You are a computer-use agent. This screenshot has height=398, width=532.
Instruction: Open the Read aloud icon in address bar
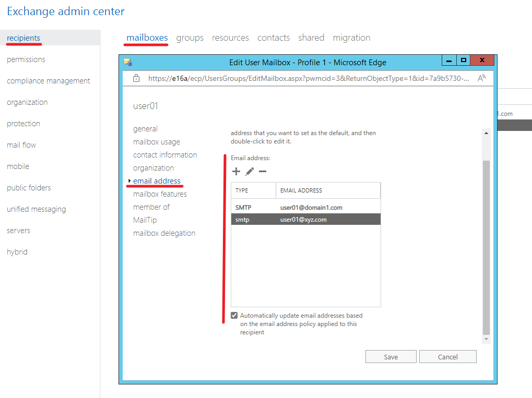click(481, 78)
